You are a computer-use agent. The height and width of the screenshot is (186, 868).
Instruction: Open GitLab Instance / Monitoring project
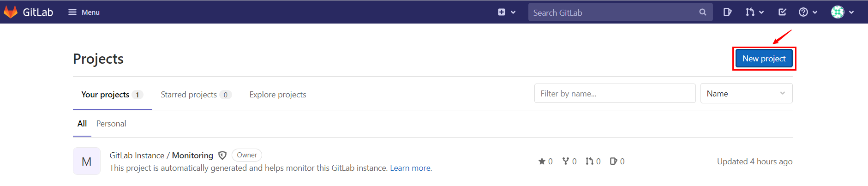pos(162,156)
